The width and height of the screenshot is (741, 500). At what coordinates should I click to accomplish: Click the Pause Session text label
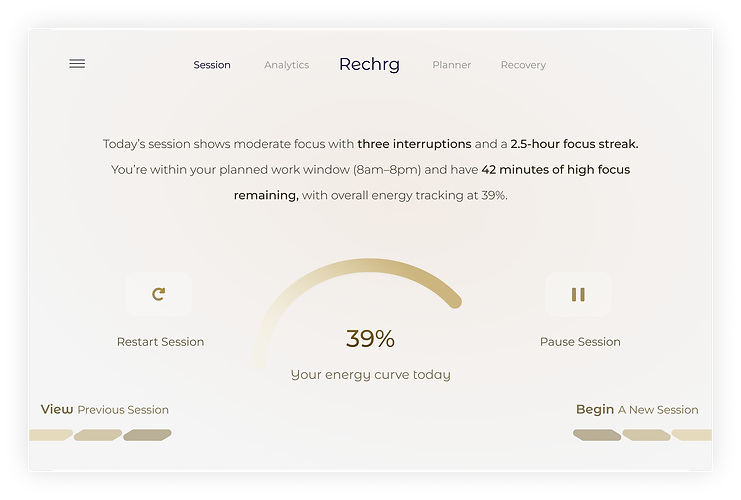(x=580, y=342)
